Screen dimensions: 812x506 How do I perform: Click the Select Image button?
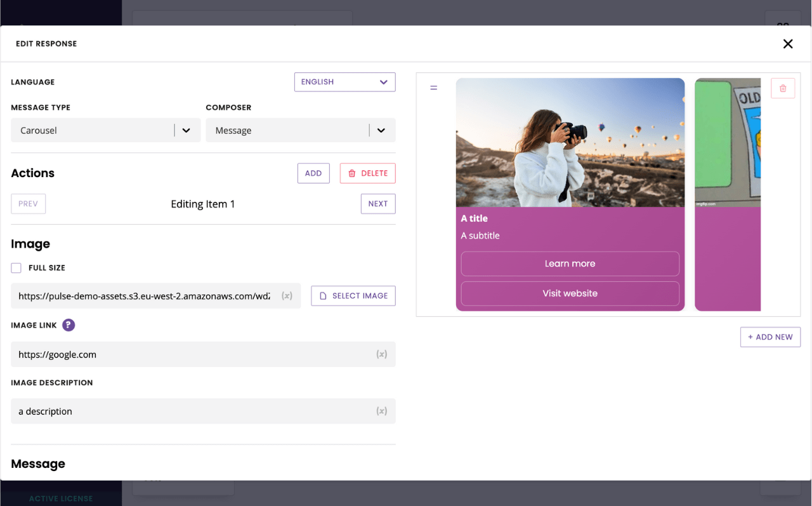pyautogui.click(x=353, y=296)
